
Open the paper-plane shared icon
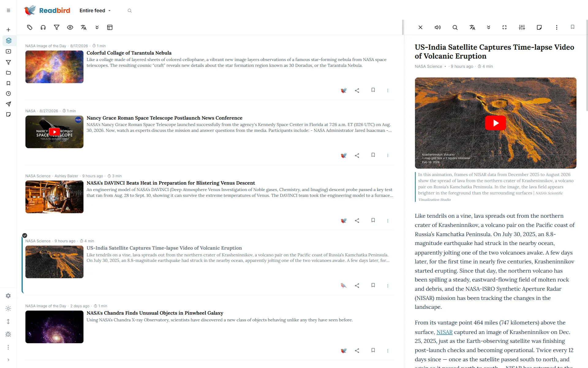pyautogui.click(x=8, y=104)
